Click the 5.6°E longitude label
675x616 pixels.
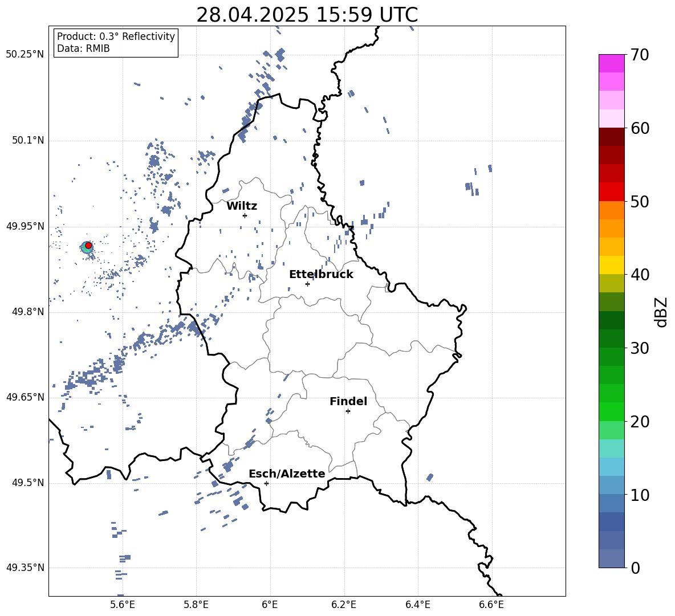click(x=123, y=605)
